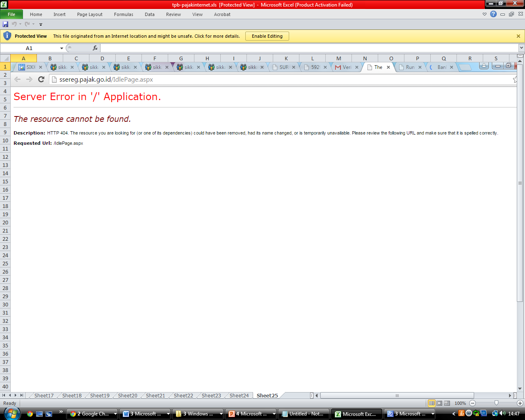Click the browser back arrow in the image
The width and height of the screenshot is (525, 420).
(17, 79)
